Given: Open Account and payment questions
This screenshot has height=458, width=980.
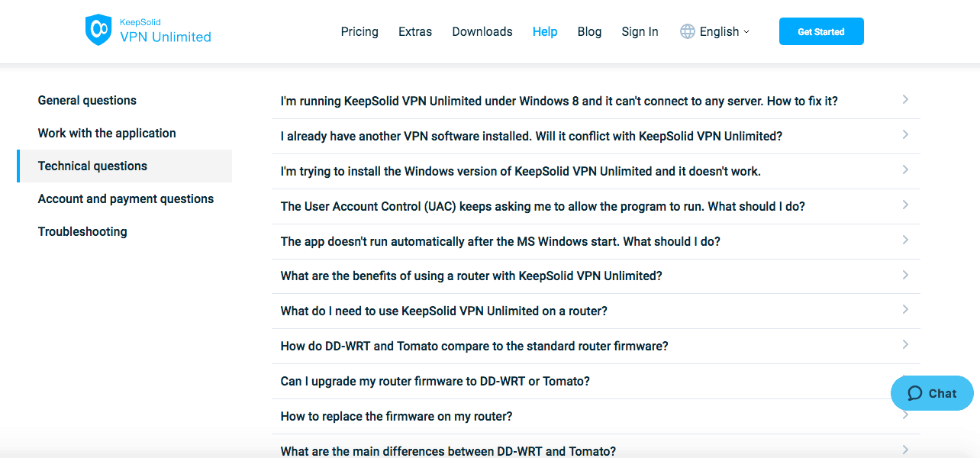Looking at the screenshot, I should coord(126,198).
